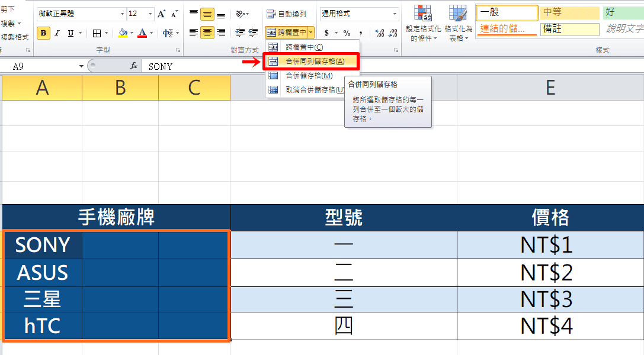Open 設定格式化的條件 conditional formatting

pos(424,23)
